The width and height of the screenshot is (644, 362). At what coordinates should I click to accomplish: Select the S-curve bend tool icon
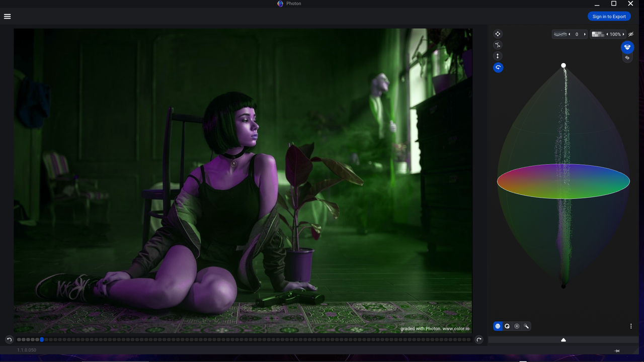point(498,45)
